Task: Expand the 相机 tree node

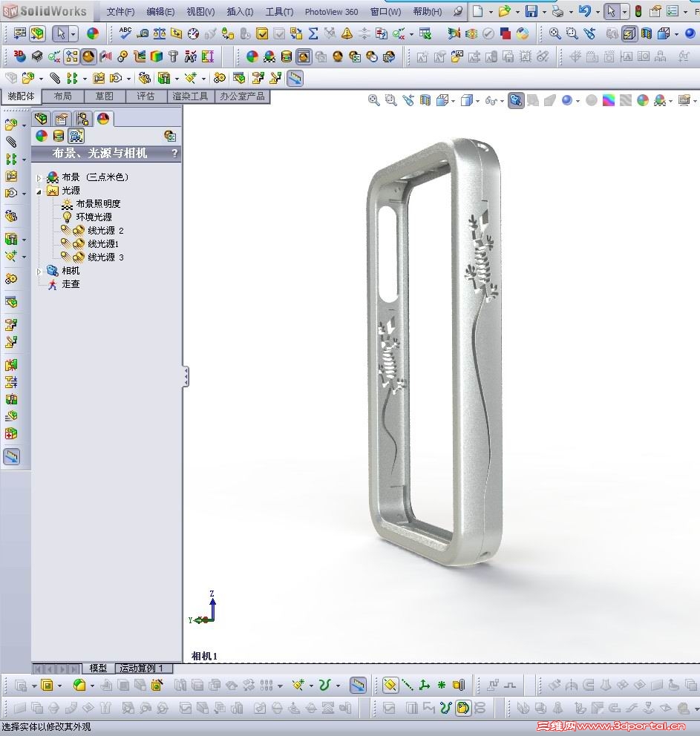Action: [39, 272]
